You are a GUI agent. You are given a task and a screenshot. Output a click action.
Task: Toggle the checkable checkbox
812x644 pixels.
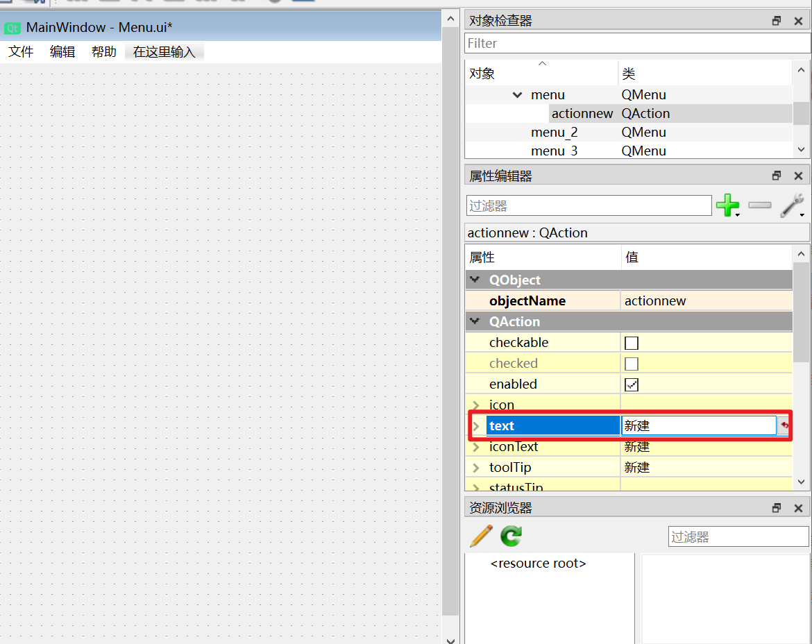point(632,343)
